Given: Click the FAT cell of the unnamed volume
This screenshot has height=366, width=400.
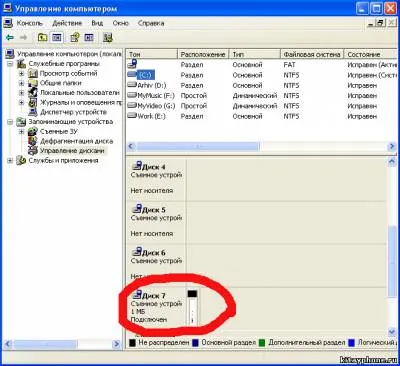Looking at the screenshot, I should [289, 65].
